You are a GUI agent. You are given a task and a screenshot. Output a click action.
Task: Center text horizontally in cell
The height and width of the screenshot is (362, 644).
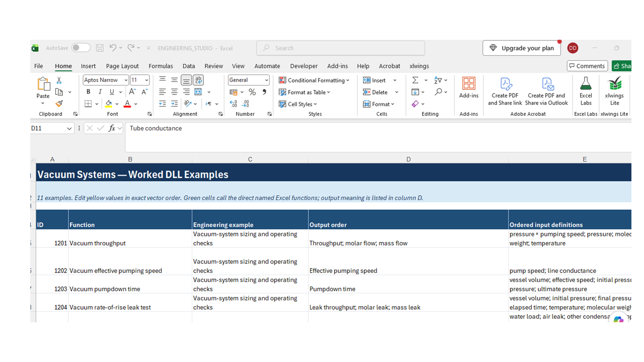[x=174, y=92]
